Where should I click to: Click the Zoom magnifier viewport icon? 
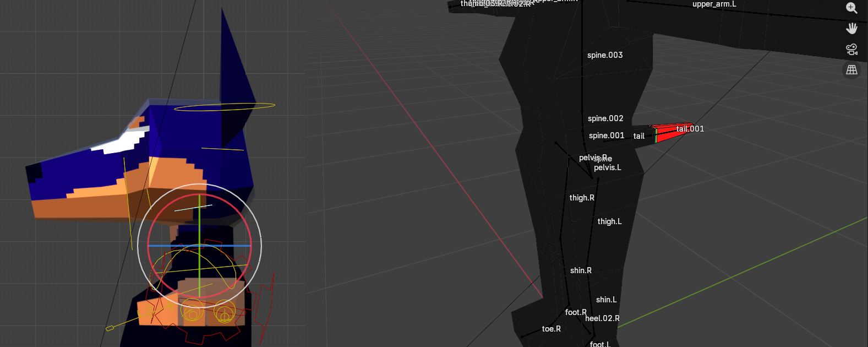pos(851,8)
